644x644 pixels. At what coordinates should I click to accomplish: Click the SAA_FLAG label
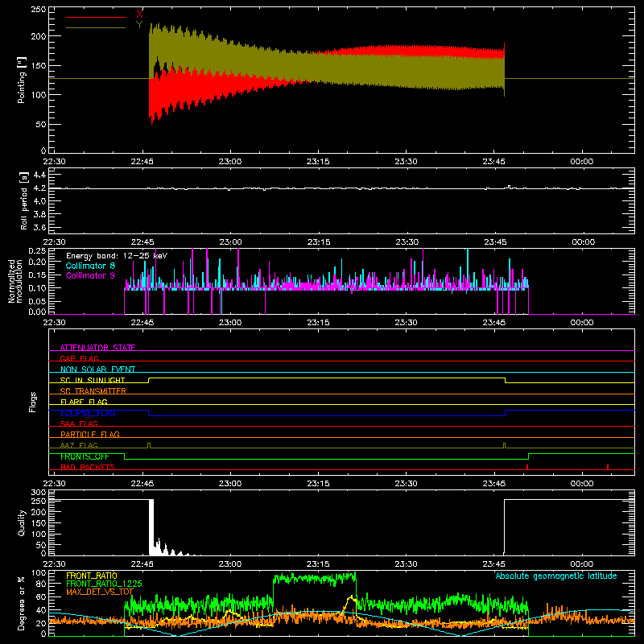(79, 423)
